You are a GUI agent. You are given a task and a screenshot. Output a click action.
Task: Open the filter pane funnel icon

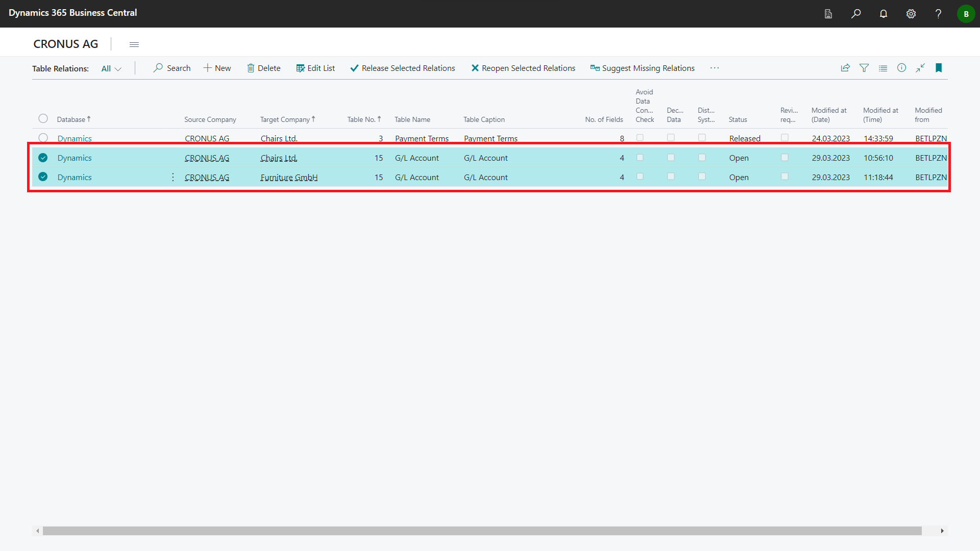click(x=864, y=68)
